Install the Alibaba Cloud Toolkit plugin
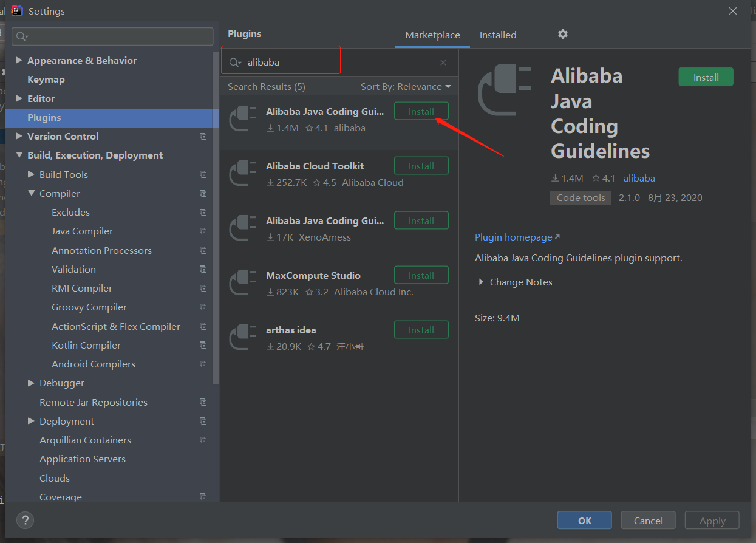The height and width of the screenshot is (543, 756). click(421, 166)
